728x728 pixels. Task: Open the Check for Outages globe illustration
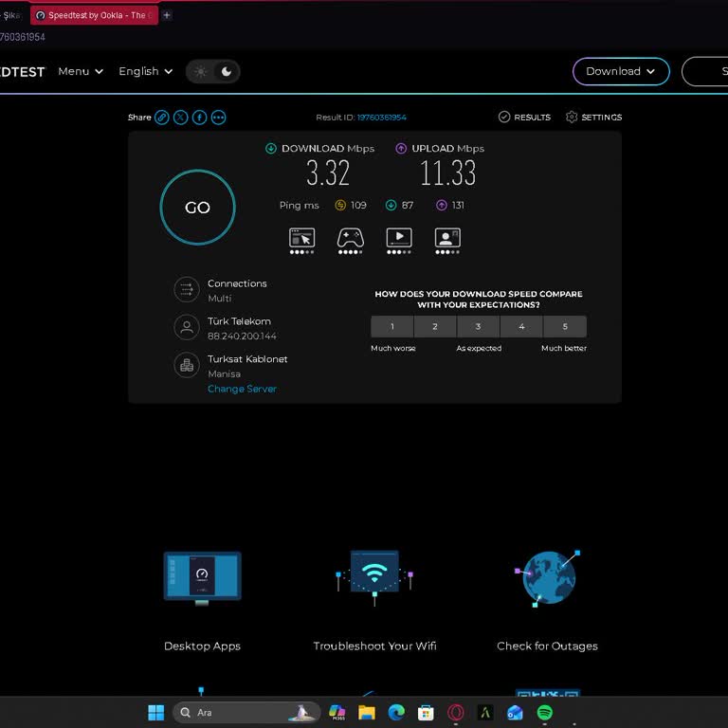548,578
